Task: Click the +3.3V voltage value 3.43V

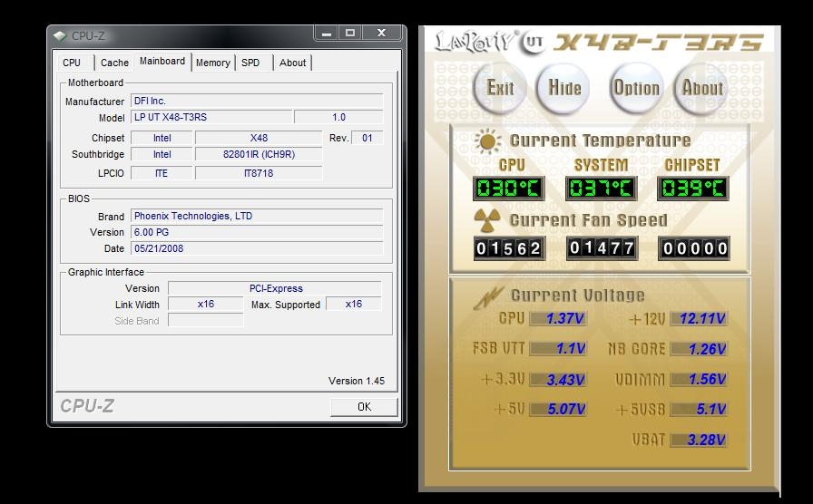Action: 558,380
